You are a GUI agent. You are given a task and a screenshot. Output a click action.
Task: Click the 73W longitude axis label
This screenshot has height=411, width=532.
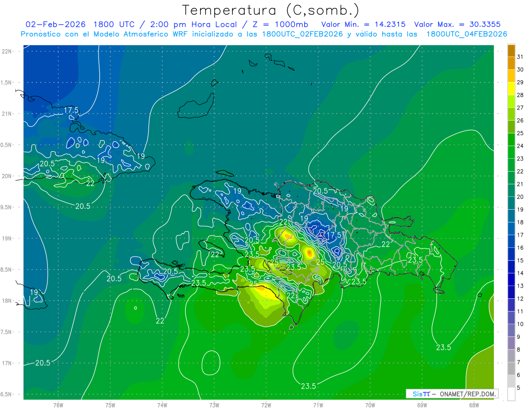click(214, 405)
